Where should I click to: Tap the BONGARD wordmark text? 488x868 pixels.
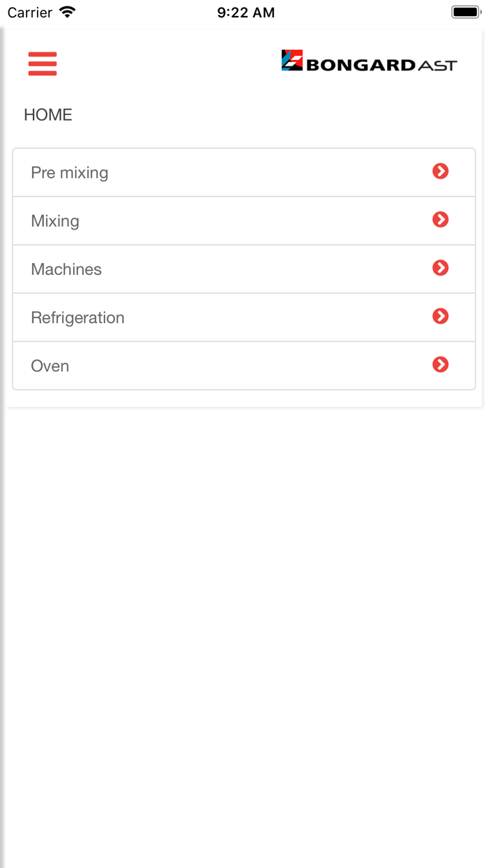[x=360, y=66]
